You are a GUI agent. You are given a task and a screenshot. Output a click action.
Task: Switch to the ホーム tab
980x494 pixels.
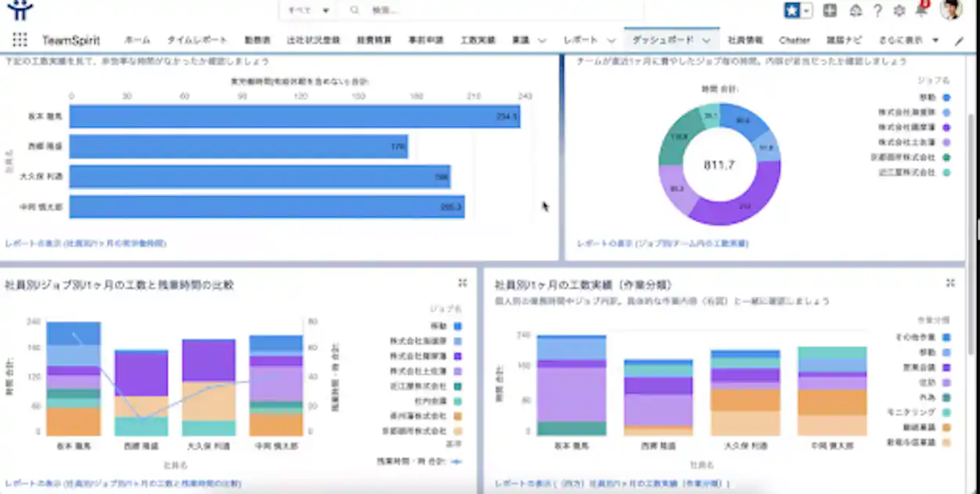point(138,40)
